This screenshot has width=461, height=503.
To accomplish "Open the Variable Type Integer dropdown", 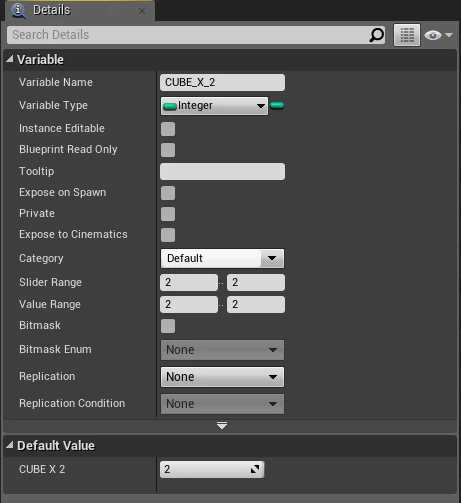I will [x=214, y=106].
